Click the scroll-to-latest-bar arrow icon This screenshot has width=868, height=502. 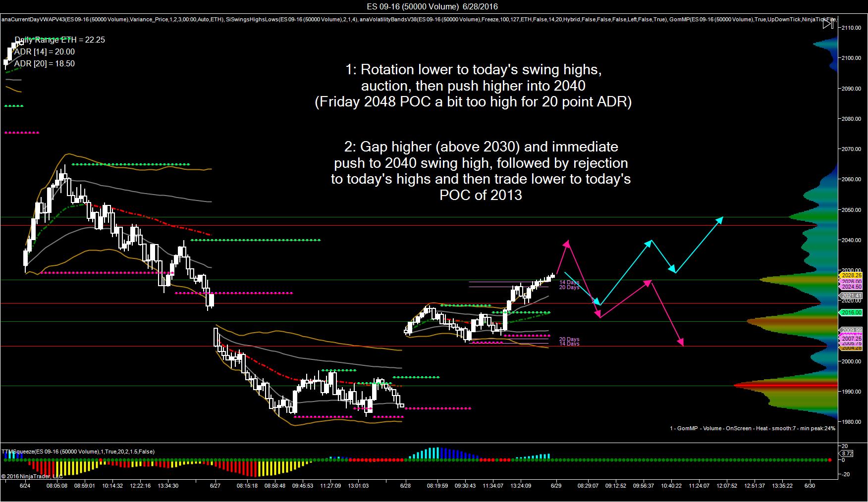point(828,24)
